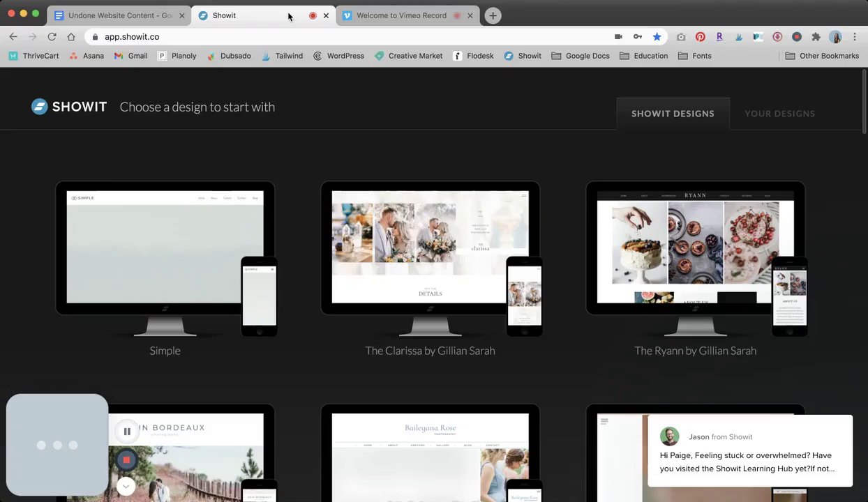Expand the Fonts bookmark folder

694,56
